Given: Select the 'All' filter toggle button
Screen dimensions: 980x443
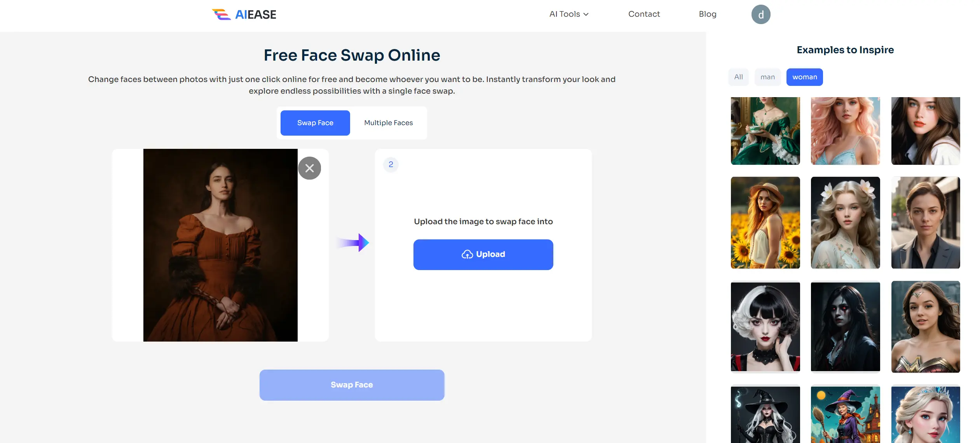Looking at the screenshot, I should pyautogui.click(x=738, y=76).
